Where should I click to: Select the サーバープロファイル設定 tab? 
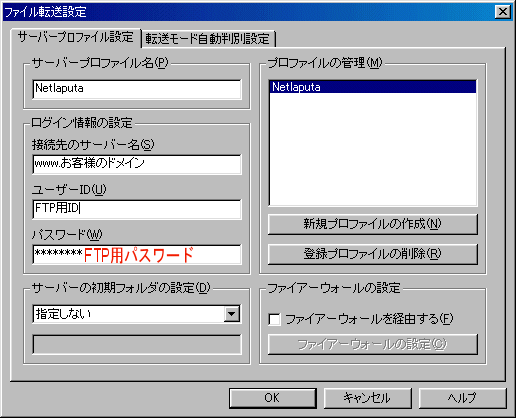(x=76, y=37)
